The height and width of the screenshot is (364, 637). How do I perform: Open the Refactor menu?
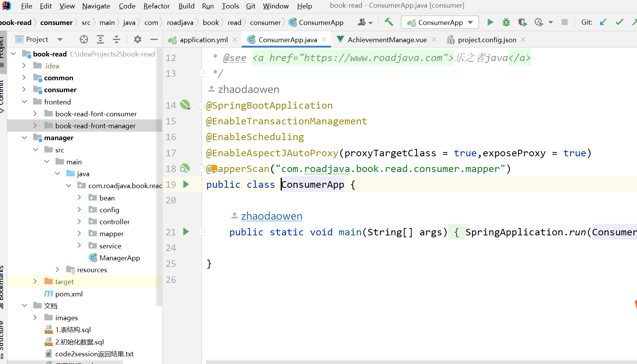click(156, 6)
